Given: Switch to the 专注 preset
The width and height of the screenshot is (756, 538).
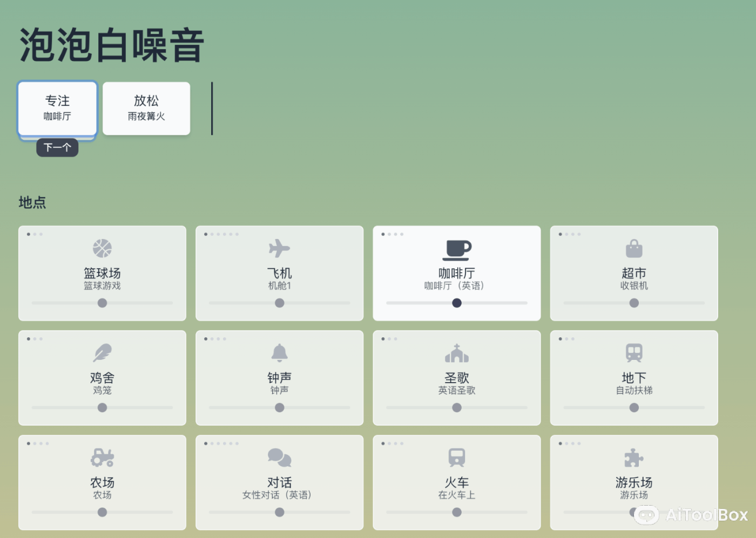Looking at the screenshot, I should click(57, 108).
